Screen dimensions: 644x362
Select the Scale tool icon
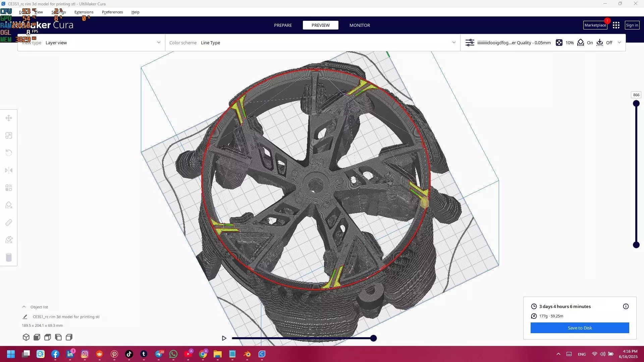tap(9, 135)
